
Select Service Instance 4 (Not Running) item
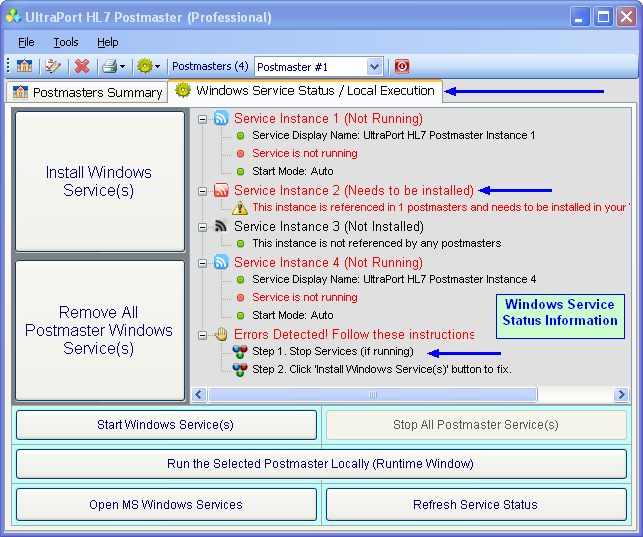pos(328,262)
